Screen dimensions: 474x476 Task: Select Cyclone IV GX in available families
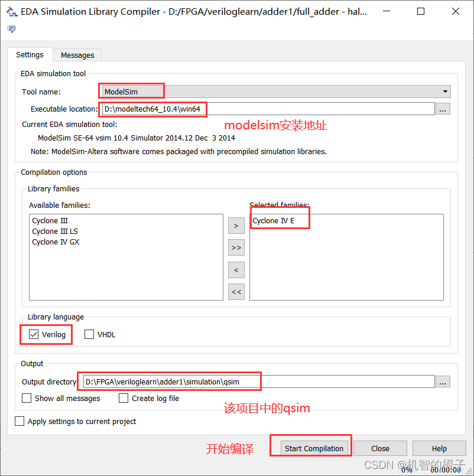tap(56, 242)
